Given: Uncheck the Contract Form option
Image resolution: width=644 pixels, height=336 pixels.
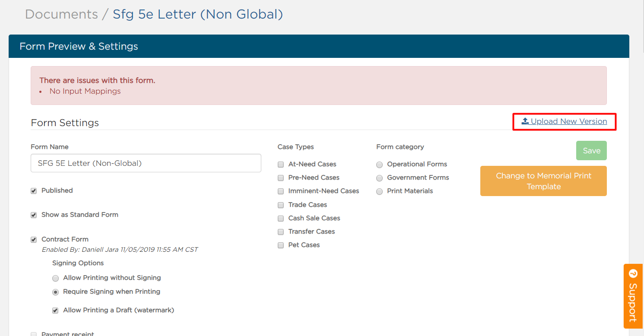Looking at the screenshot, I should [34, 239].
